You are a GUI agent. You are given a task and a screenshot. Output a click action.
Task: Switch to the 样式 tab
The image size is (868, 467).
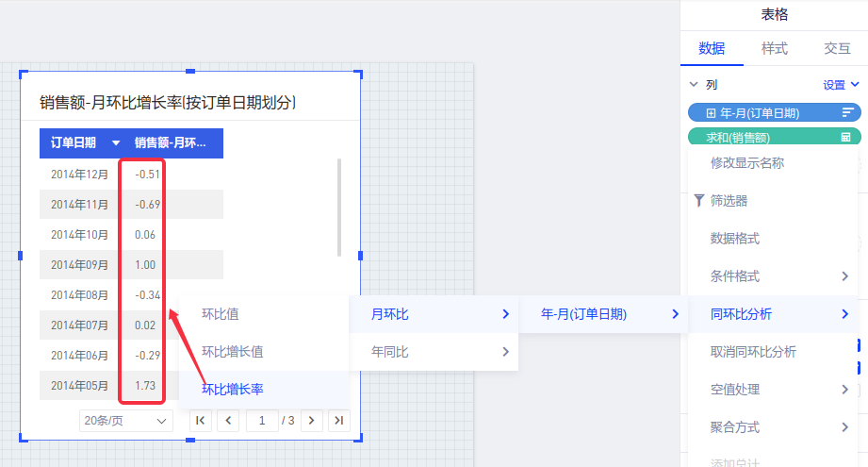774,49
